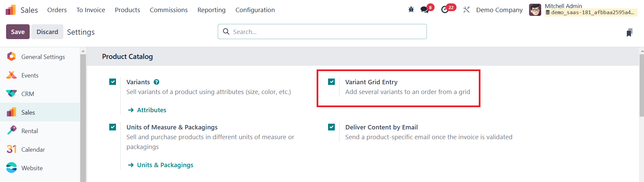Viewport: 644px width, 182px height.
Task: Click the Save button
Action: [18, 32]
